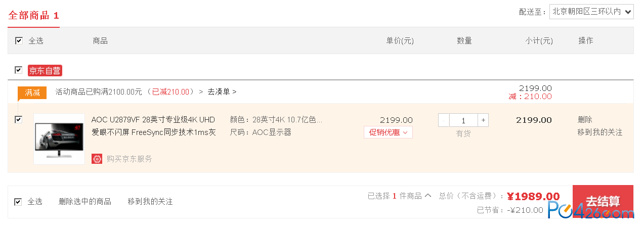Click the JD service gear icon
Screen dimensions: 644x228
coord(97,159)
